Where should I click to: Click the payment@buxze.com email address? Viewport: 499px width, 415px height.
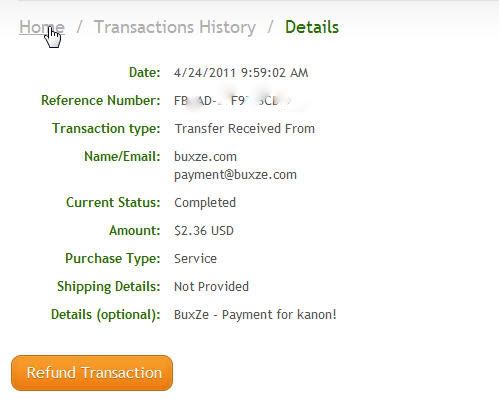pyautogui.click(x=235, y=175)
